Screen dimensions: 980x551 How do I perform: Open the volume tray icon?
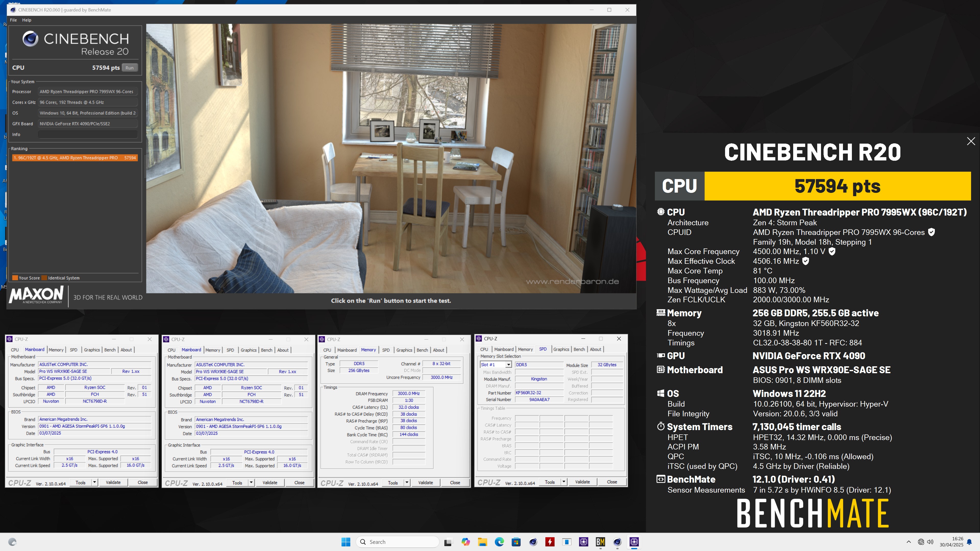[930, 542]
